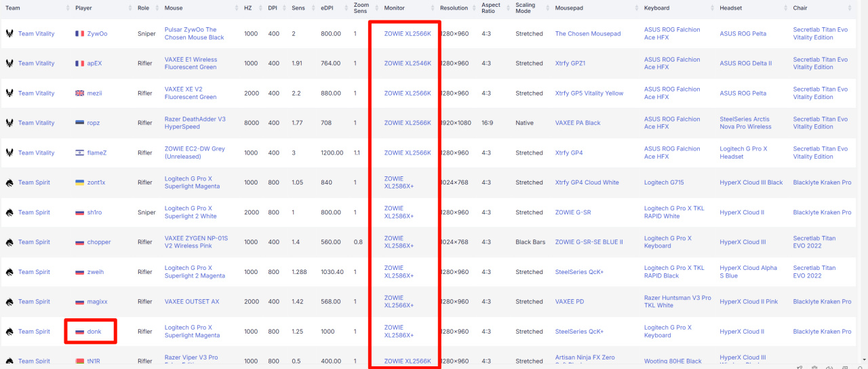Click Team Vitality logo in apEX's row

click(x=9, y=63)
